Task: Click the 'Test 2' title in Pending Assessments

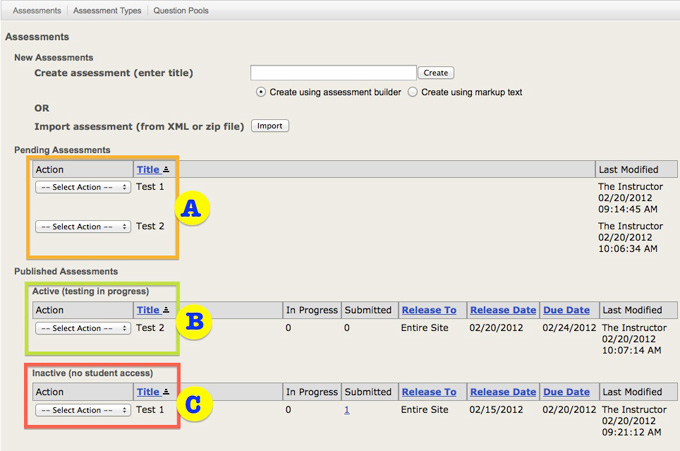Action: pyautogui.click(x=150, y=226)
